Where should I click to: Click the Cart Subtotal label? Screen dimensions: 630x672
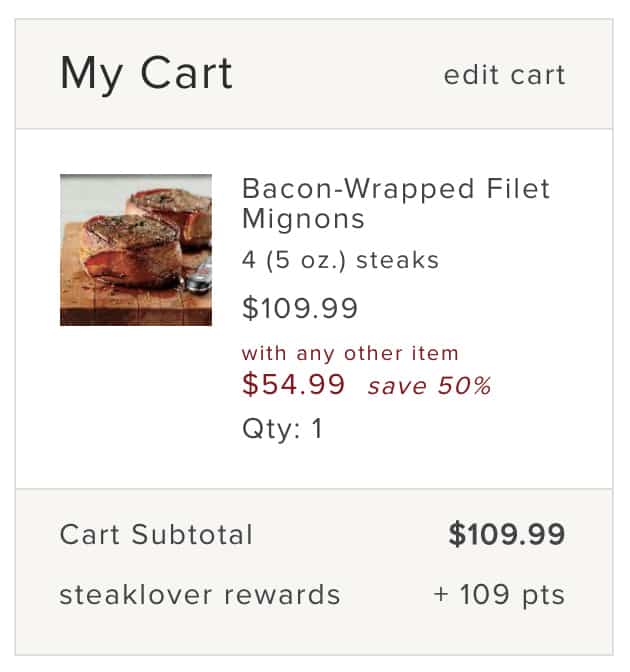156,534
